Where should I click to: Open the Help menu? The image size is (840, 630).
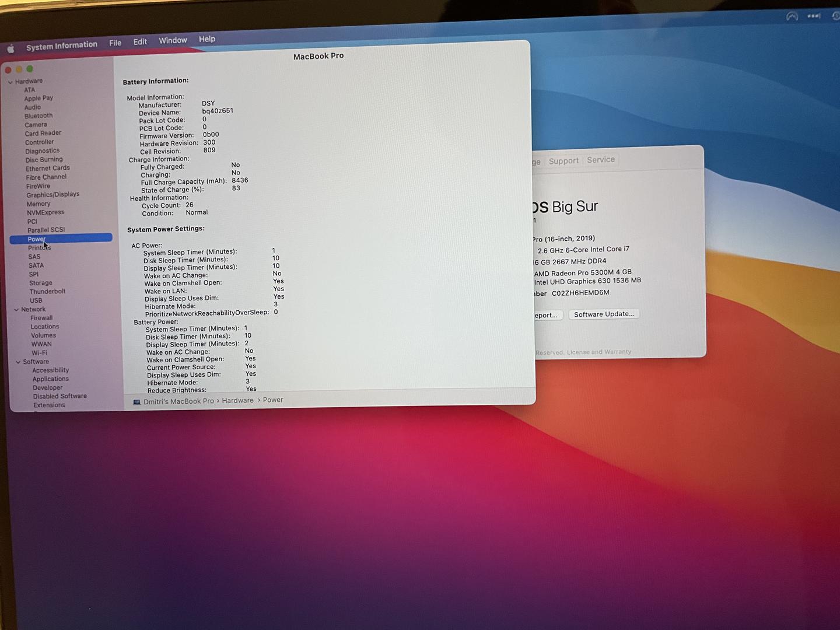207,39
